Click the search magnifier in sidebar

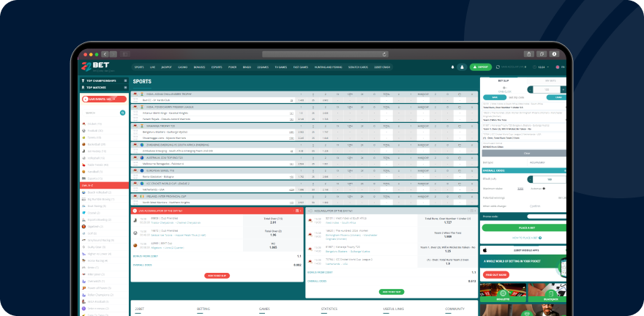[122, 113]
